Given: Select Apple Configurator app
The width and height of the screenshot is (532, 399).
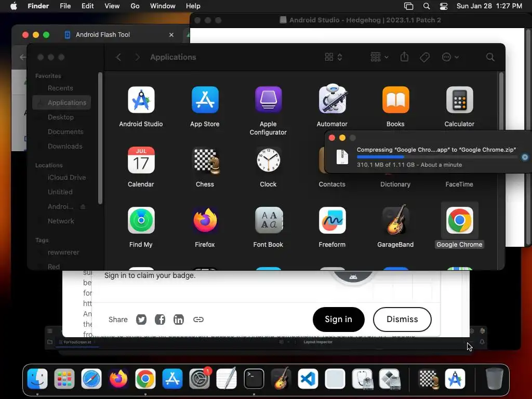Looking at the screenshot, I should [269, 100].
